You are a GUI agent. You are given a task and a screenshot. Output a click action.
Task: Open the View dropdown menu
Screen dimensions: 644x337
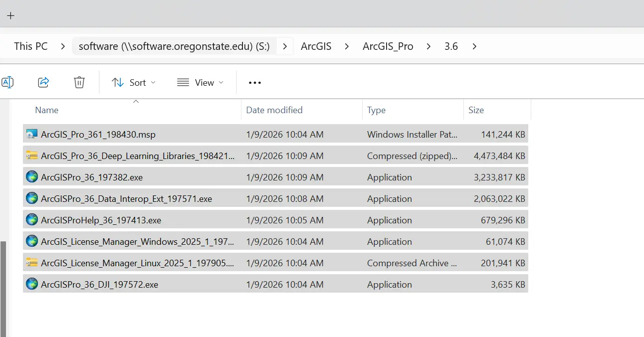tap(200, 83)
